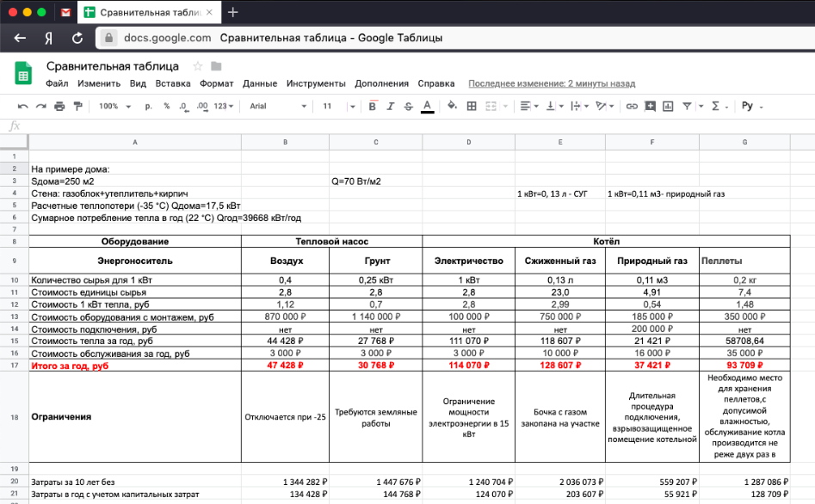Screen dimensions: 815x504
Task: Open the fill color picker
Action: [x=452, y=106]
